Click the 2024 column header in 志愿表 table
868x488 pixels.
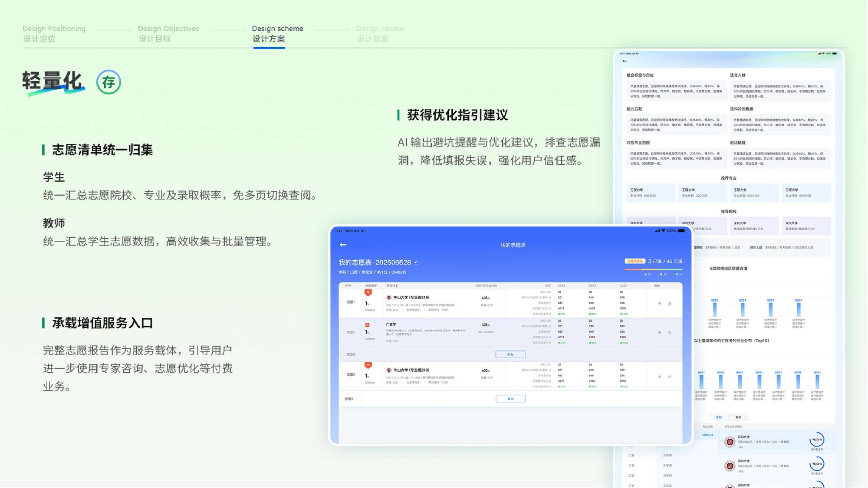click(562, 286)
